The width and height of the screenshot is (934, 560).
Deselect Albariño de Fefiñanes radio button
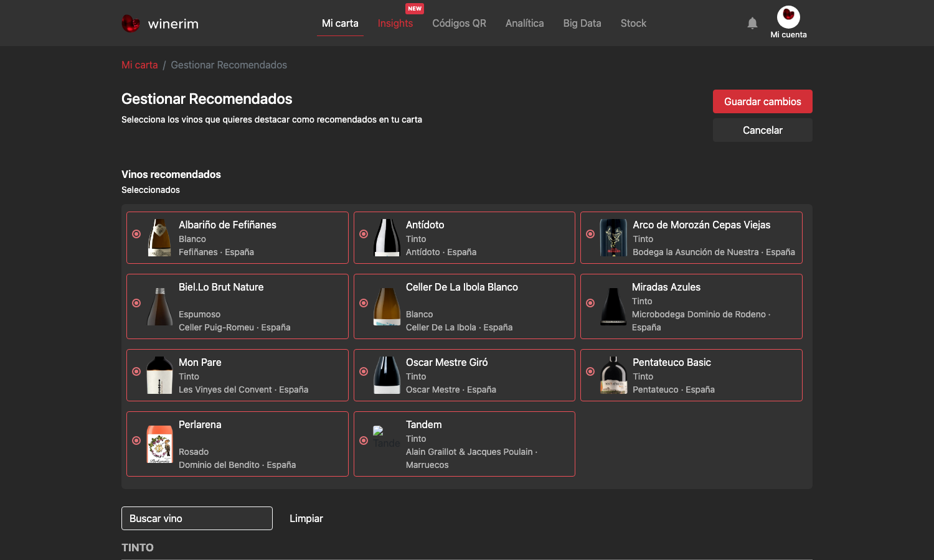pos(136,234)
